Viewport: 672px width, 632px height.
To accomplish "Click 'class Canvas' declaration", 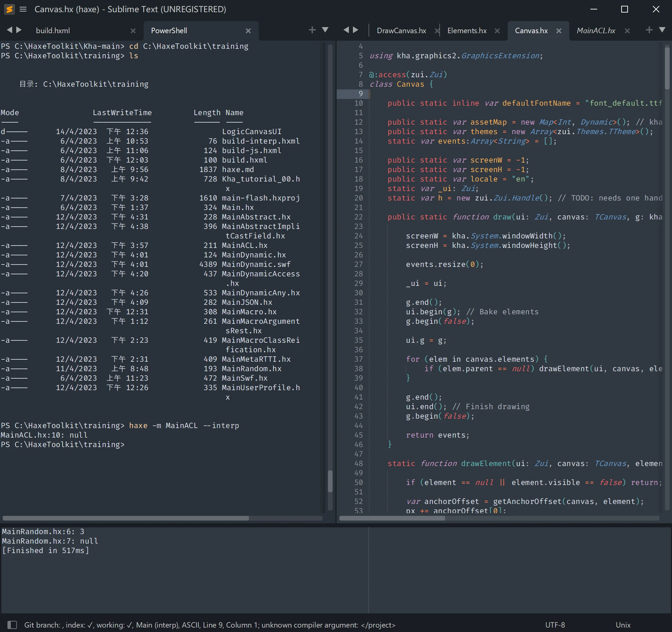I will click(397, 84).
